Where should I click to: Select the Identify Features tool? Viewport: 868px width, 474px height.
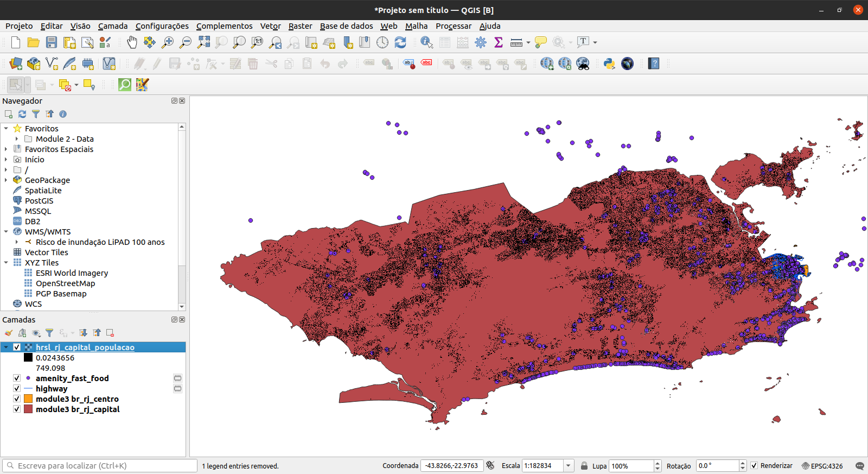point(427,42)
